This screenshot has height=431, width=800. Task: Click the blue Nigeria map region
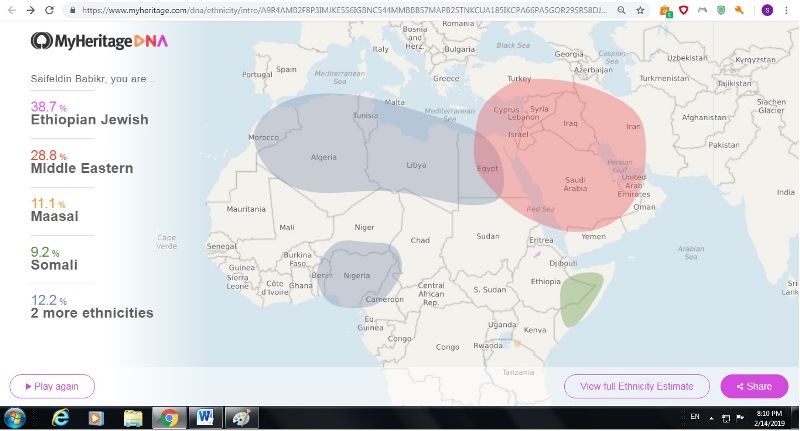pos(359,273)
